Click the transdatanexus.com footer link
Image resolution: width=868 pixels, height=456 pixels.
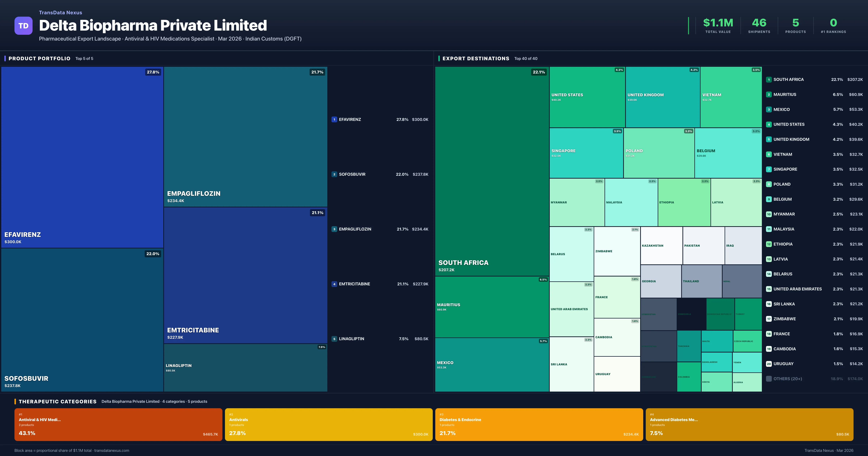coord(112,450)
